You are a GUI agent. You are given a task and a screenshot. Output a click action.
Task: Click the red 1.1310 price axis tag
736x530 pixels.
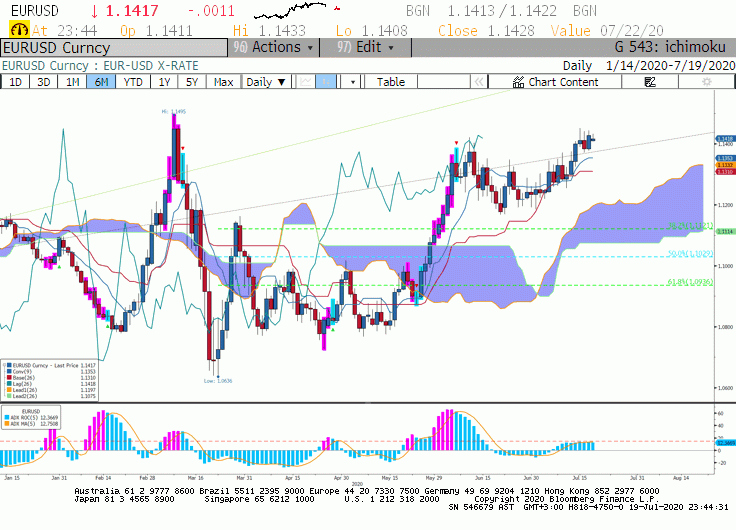pyautogui.click(x=725, y=172)
